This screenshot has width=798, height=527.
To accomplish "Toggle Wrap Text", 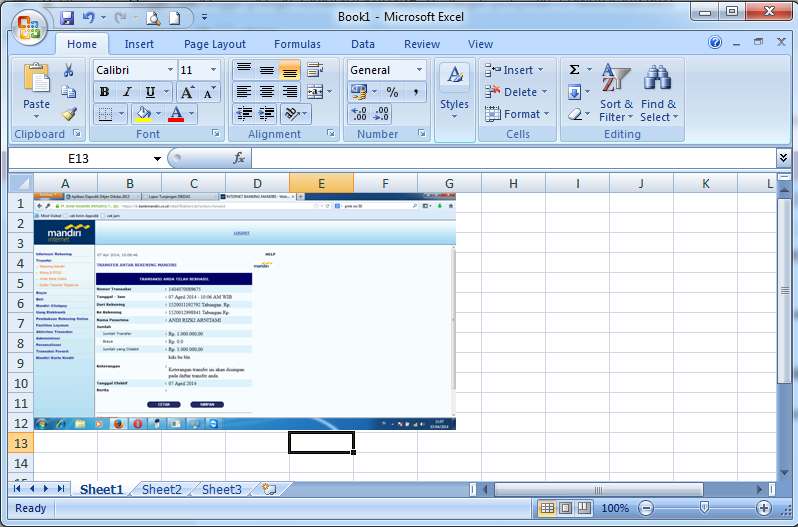I will click(x=316, y=70).
